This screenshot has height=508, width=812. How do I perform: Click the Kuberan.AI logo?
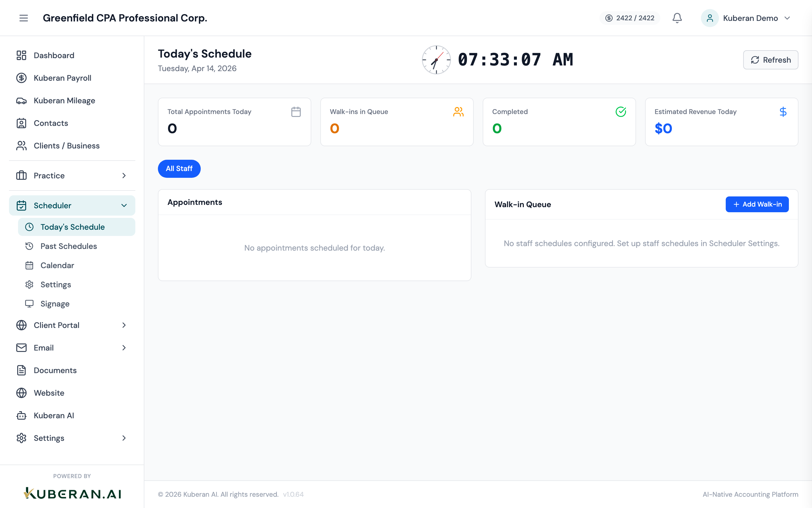pos(72,493)
